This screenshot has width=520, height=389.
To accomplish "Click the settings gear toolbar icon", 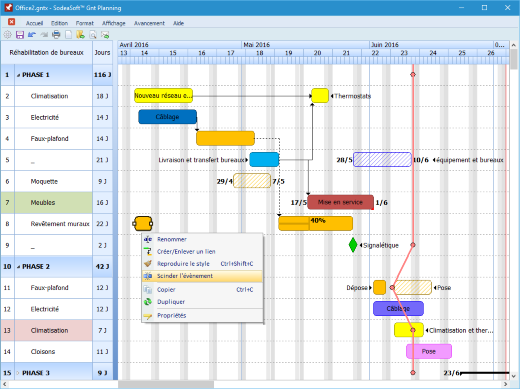I will coord(7,35).
